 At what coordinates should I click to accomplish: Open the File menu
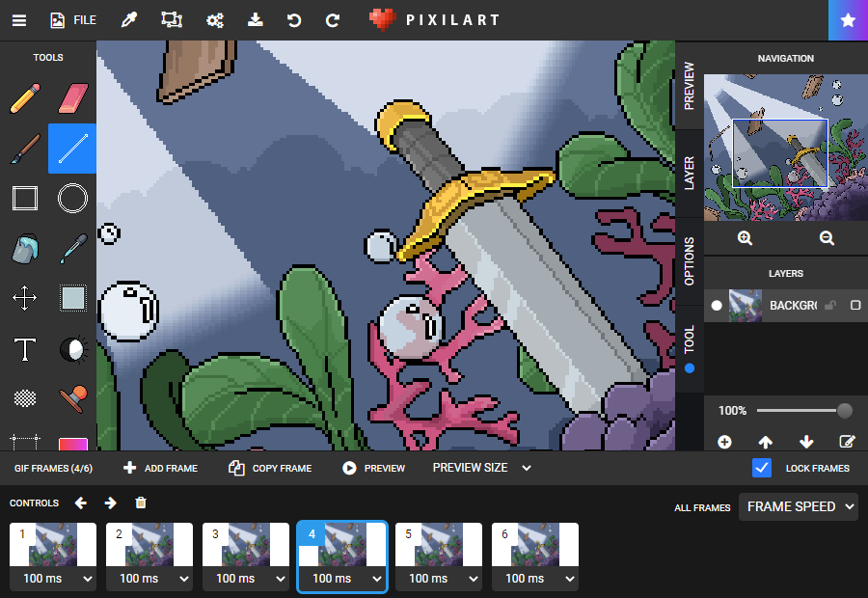pyautogui.click(x=73, y=19)
